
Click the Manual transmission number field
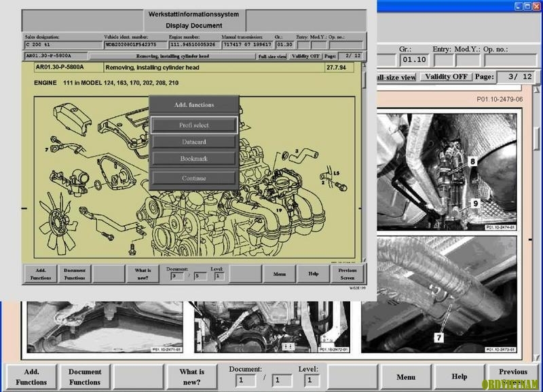pos(247,45)
